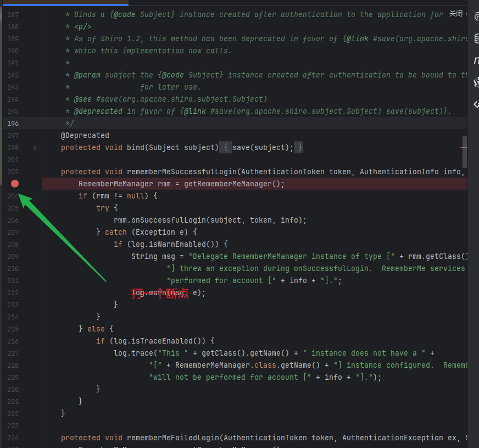Click the 关闭 close label
This screenshot has width=479, height=448.
pos(456,14)
